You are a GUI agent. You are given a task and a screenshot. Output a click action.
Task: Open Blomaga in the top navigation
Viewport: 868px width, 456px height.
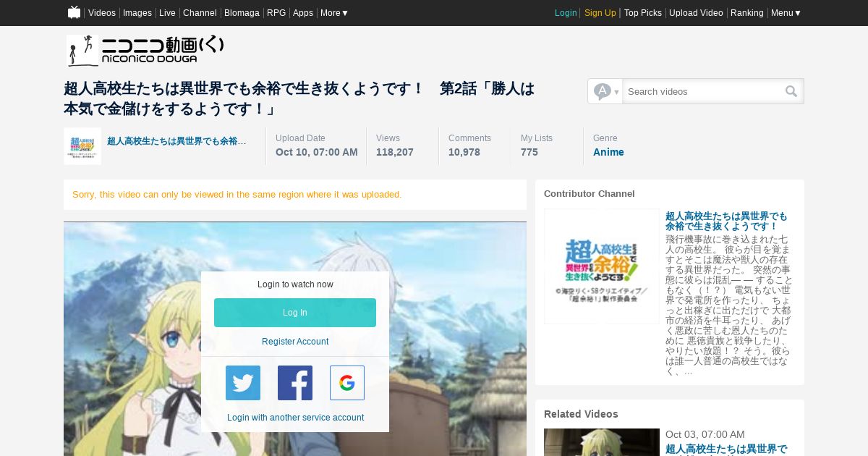(x=242, y=13)
